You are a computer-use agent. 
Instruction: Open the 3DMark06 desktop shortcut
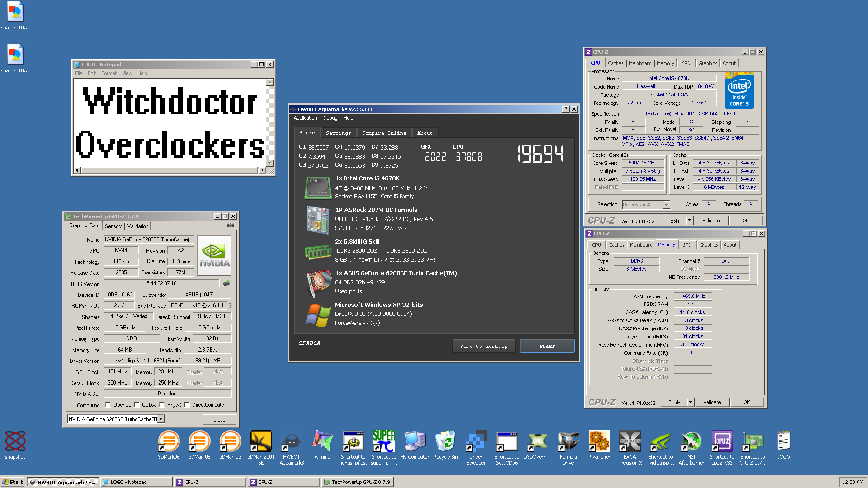[169, 445]
